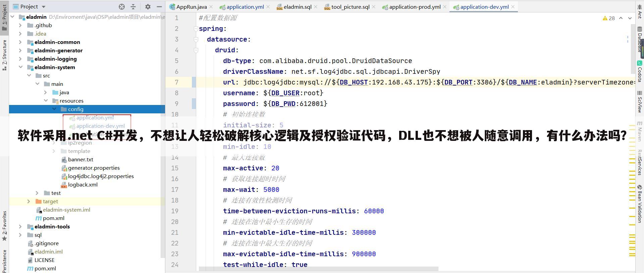Click the collapse all icon in Project panel

tap(133, 7)
